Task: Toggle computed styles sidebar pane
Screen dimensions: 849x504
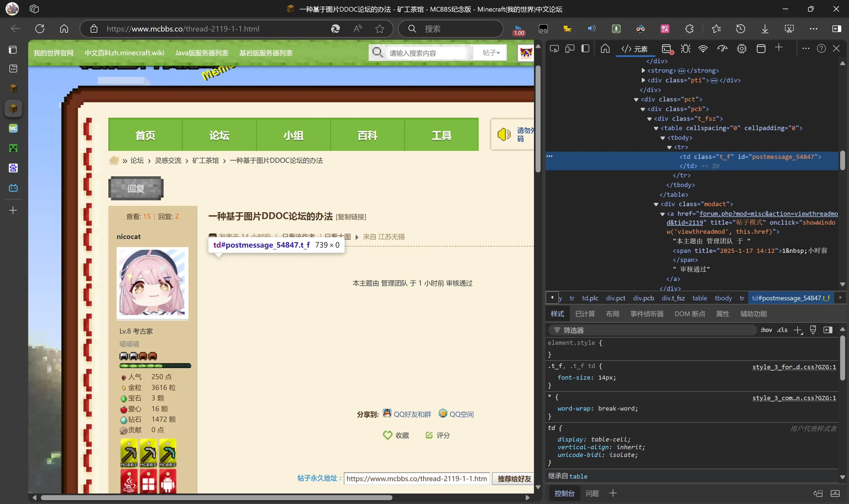Action: coord(828,330)
